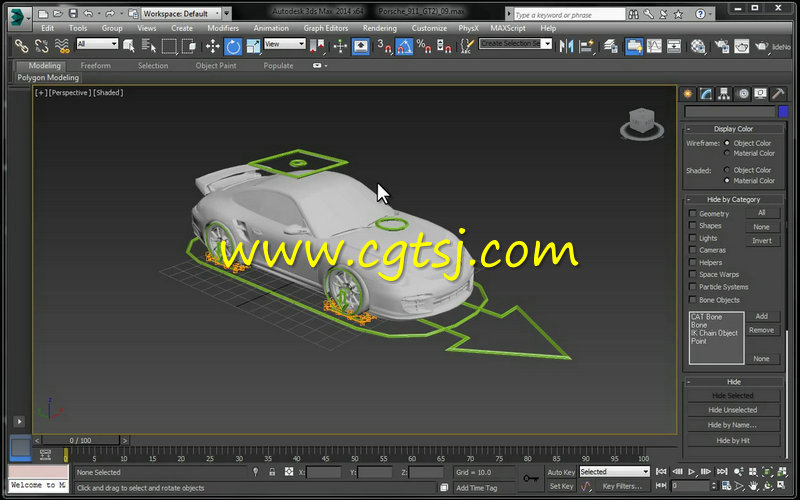Toggle the Angle Snap icon
Viewport: 800px width, 500px height.
(404, 46)
